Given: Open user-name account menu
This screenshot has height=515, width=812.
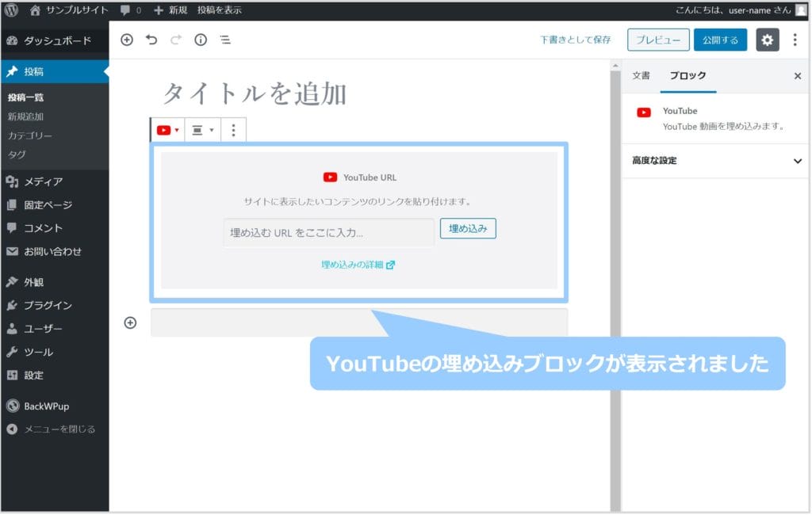Looking at the screenshot, I should pos(740,10).
